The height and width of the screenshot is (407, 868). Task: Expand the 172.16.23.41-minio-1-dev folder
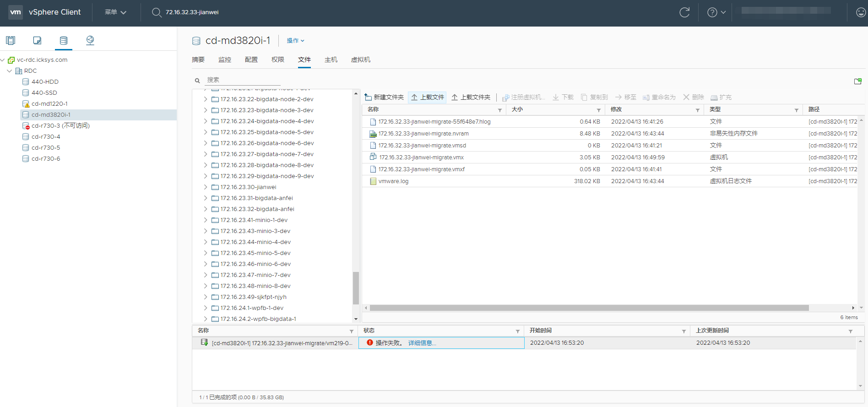point(206,220)
